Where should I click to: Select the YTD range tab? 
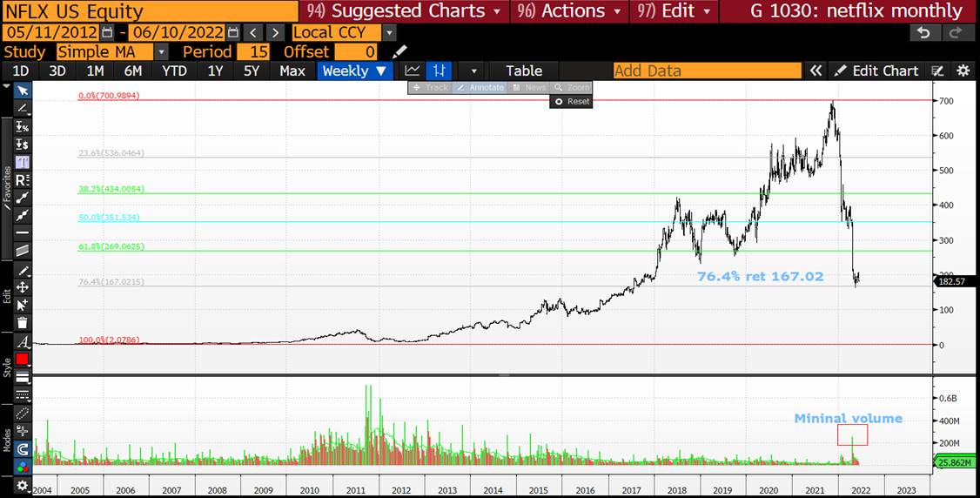(x=174, y=71)
